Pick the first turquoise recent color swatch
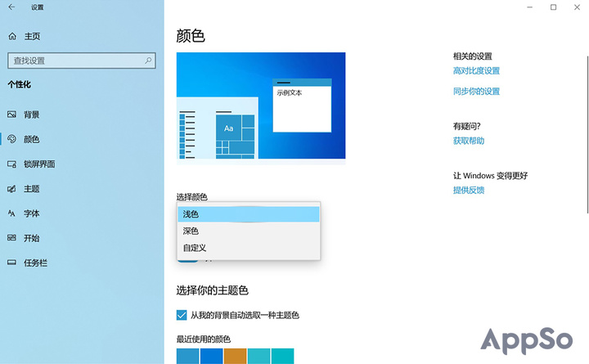The height and width of the screenshot is (364, 589). 259,356
